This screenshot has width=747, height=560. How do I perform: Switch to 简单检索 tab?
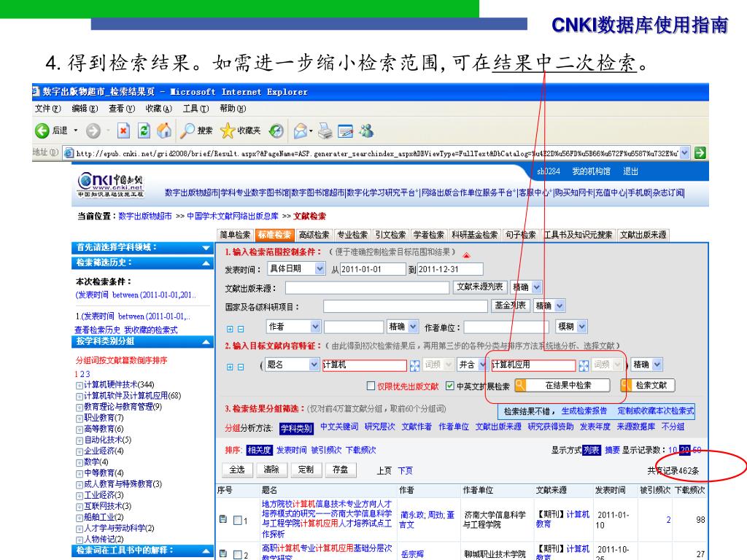click(235, 235)
